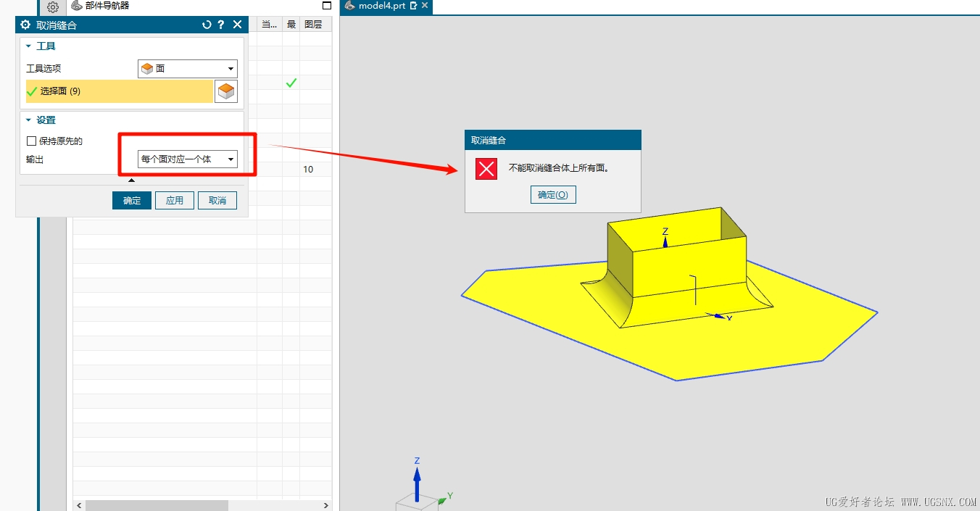The width and height of the screenshot is (980, 511).
Task: Click the modified indicator icon on model4.prt tab
Action: point(413,6)
